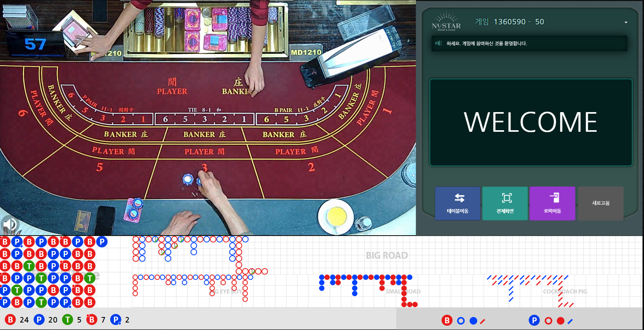Click the player pair count icon
The width and height of the screenshot is (644, 330).
pyautogui.click(x=116, y=319)
